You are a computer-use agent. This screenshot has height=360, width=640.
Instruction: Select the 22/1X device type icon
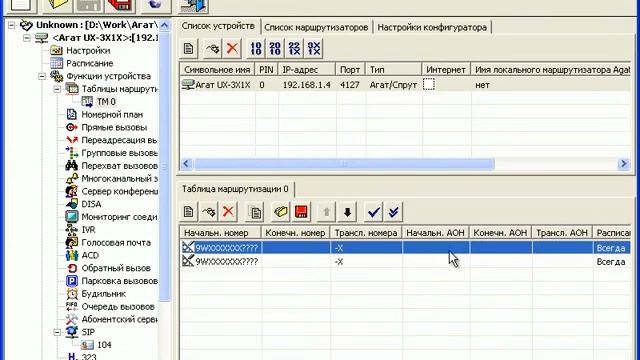pyautogui.click(x=294, y=49)
